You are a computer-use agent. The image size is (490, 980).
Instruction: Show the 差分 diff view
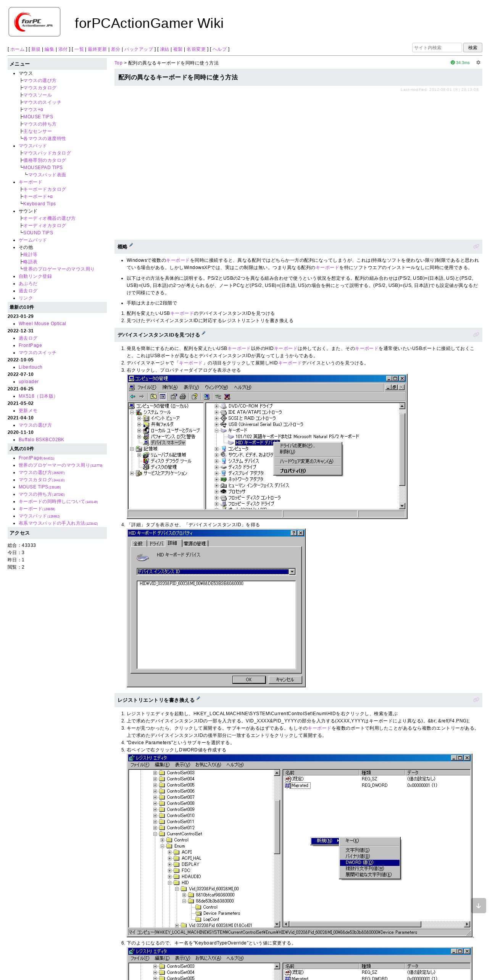click(116, 49)
